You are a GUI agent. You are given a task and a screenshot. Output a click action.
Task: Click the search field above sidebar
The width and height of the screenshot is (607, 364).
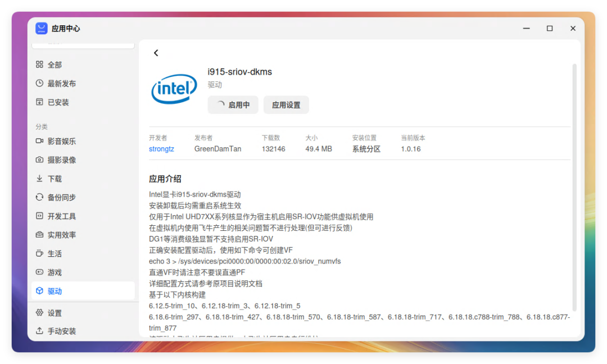click(83, 46)
